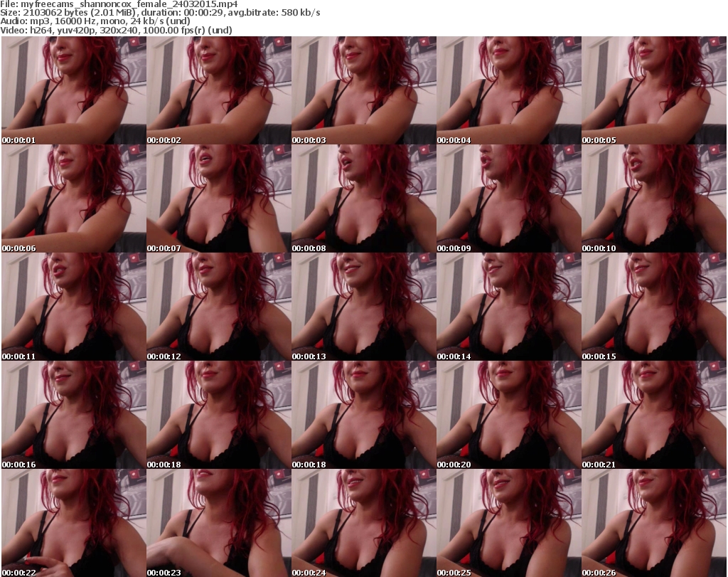
Task: Select the thumbnail frame stamped 00:00:03
Action: coord(363,90)
